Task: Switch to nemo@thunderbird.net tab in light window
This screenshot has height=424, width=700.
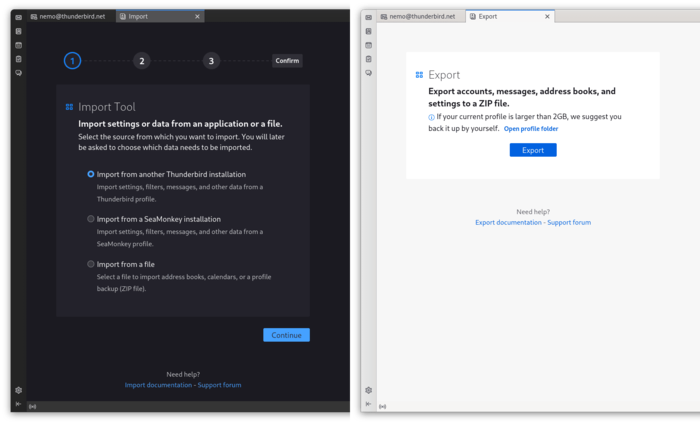Action: (x=417, y=17)
